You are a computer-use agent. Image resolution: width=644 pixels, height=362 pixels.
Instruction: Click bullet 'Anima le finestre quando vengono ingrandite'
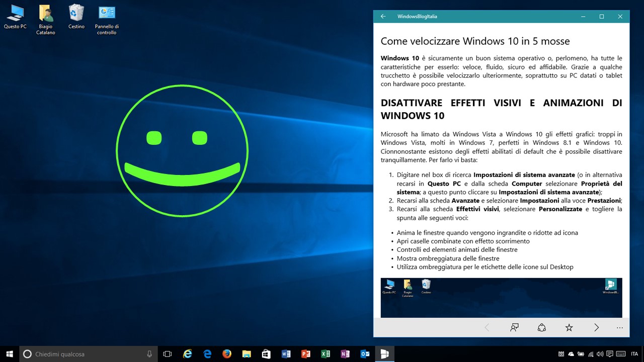point(487,233)
